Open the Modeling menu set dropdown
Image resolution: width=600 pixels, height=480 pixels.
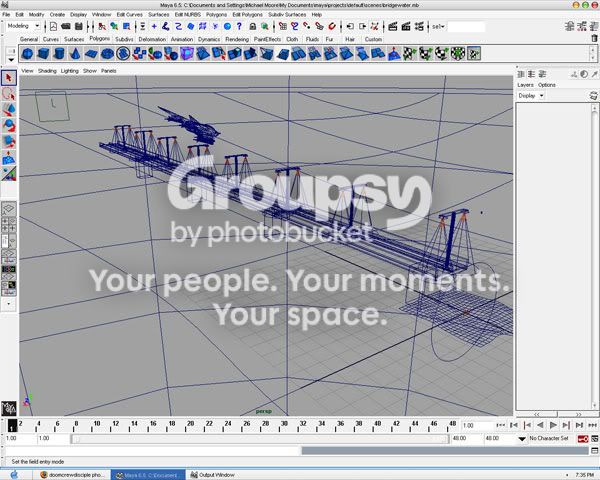pos(23,26)
